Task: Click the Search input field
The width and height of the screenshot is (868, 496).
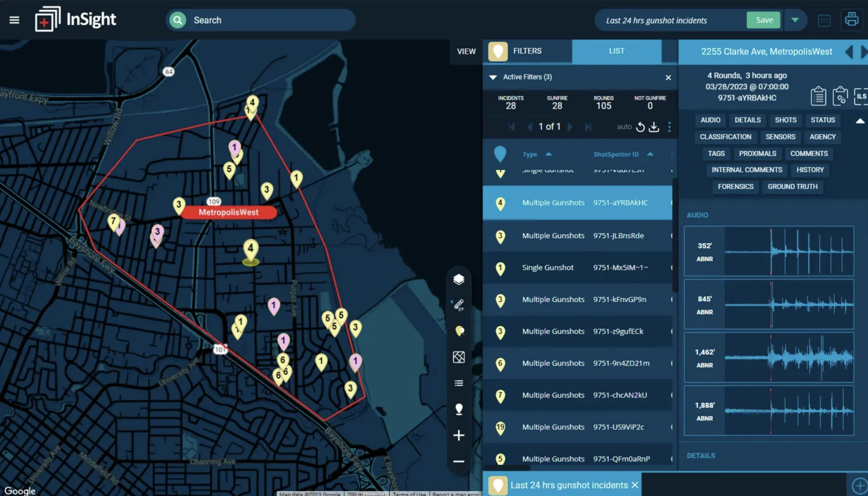Action: tap(271, 20)
